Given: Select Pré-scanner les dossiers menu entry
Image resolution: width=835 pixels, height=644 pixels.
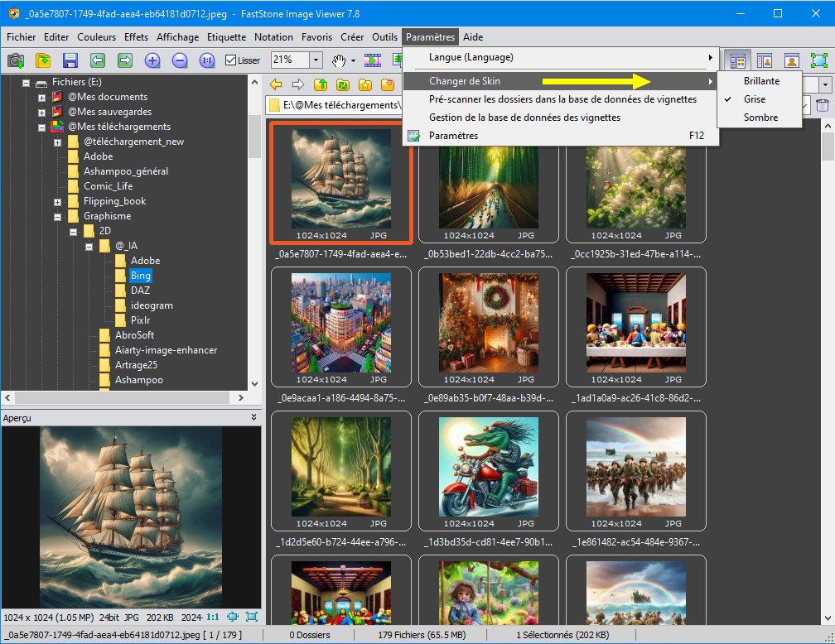Looking at the screenshot, I should (561, 99).
